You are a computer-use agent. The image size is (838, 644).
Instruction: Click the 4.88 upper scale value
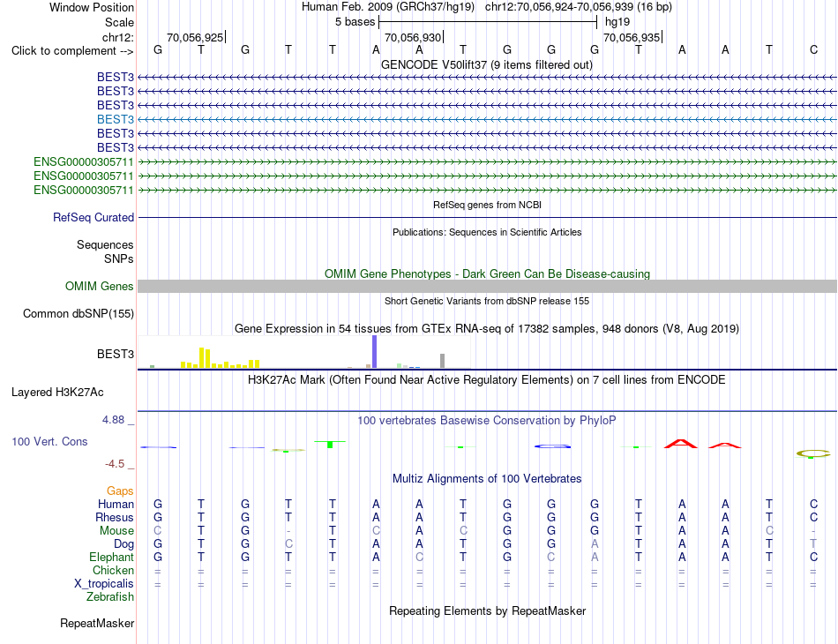click(x=113, y=420)
